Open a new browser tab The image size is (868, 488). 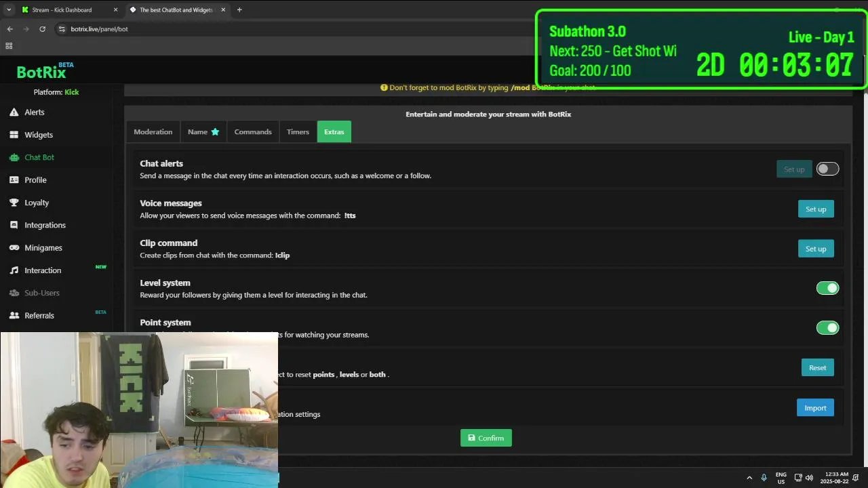(239, 9)
